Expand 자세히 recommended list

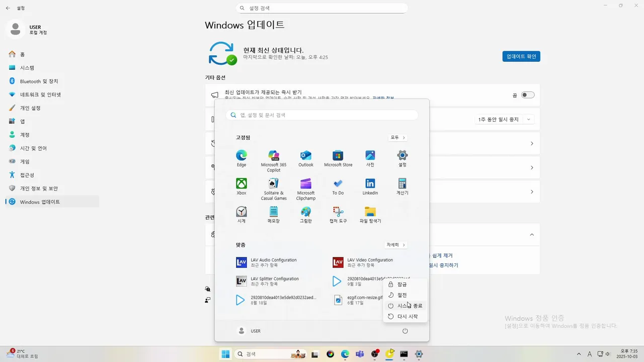pos(395,245)
